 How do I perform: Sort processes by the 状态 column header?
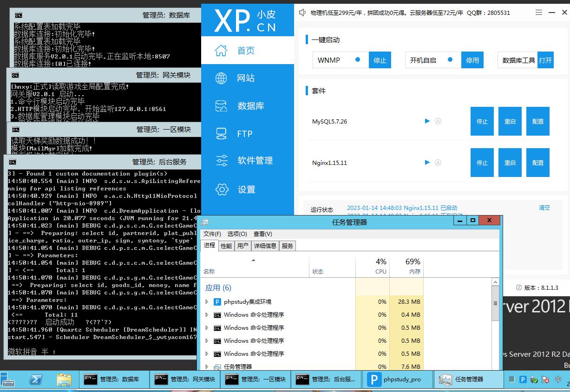pyautogui.click(x=332, y=267)
